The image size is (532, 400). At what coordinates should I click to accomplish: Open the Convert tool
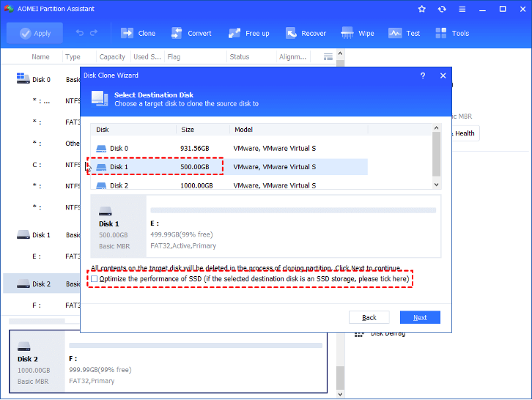[x=191, y=33]
